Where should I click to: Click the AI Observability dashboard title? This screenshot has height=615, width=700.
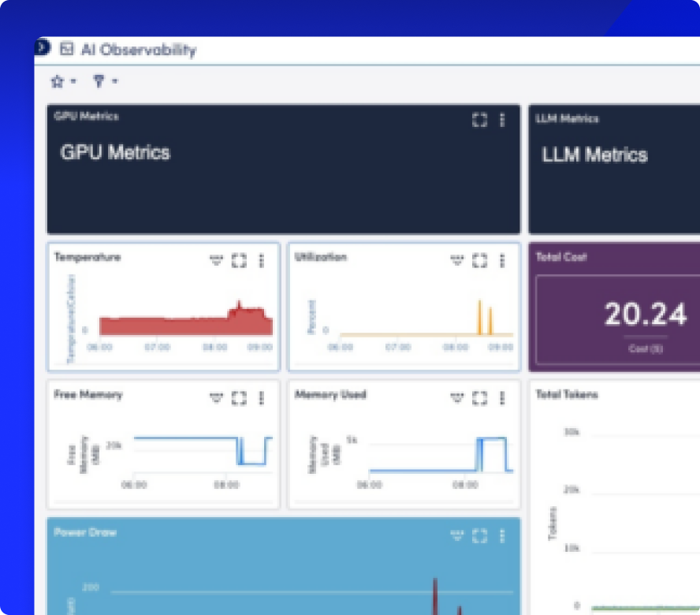tap(139, 50)
